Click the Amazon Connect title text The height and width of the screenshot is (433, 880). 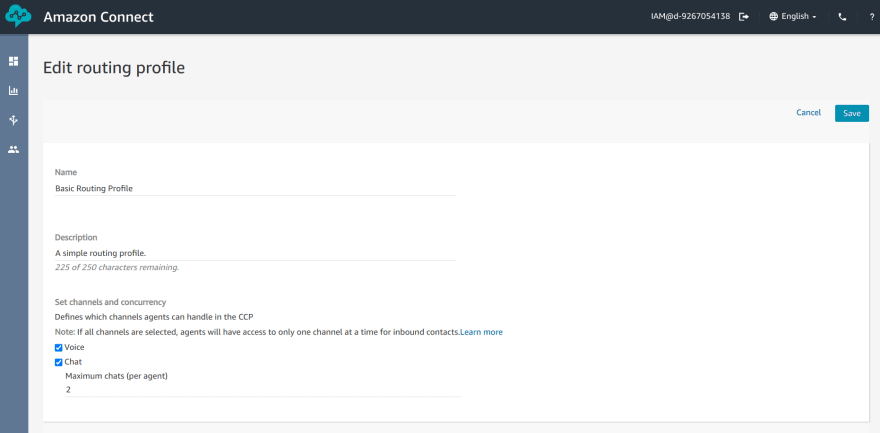click(x=98, y=17)
